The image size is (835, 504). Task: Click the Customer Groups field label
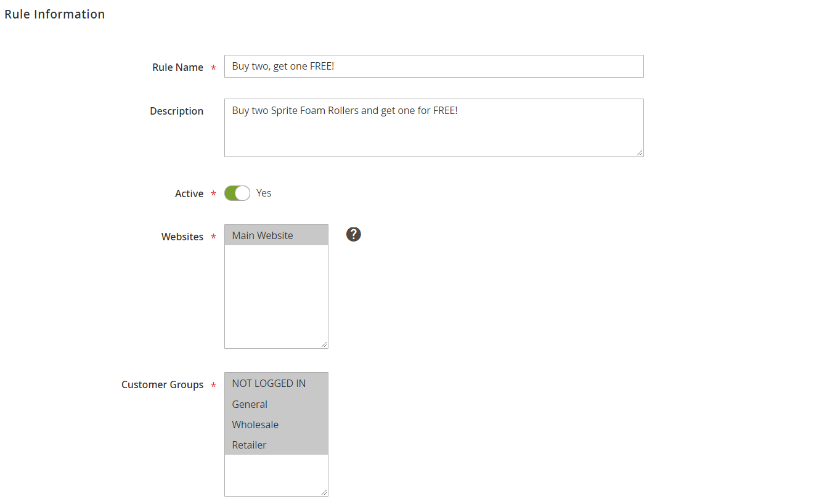click(162, 384)
